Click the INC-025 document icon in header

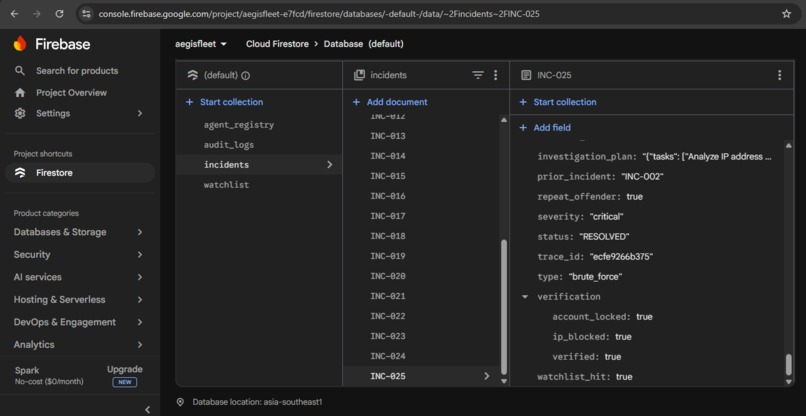click(x=526, y=75)
